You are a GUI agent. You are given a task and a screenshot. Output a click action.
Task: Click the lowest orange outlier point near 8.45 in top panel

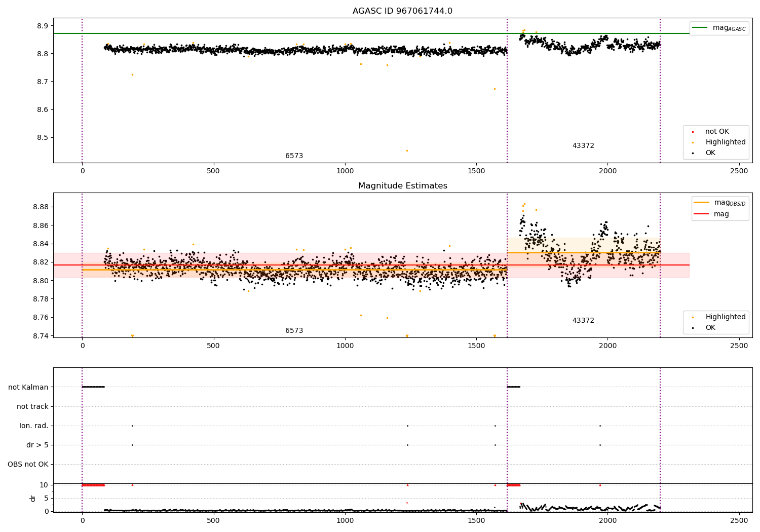pyautogui.click(x=406, y=150)
